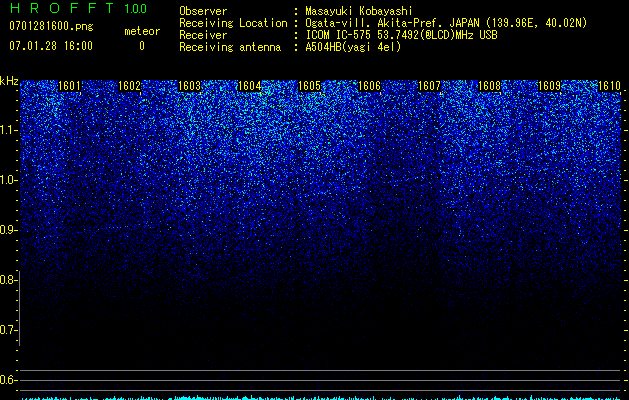629x400 pixels.
Task: Click the 1608 time marker
Action: tap(489, 86)
